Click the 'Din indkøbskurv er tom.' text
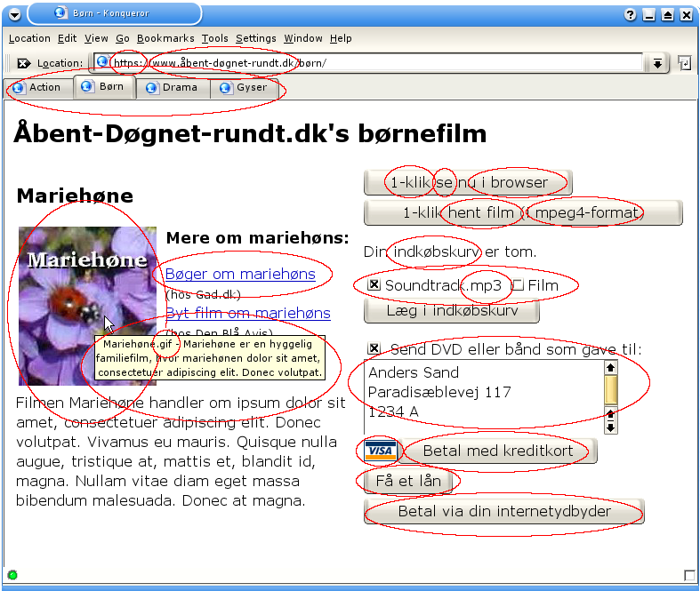Viewport: 700px width, 591px height. click(x=450, y=252)
